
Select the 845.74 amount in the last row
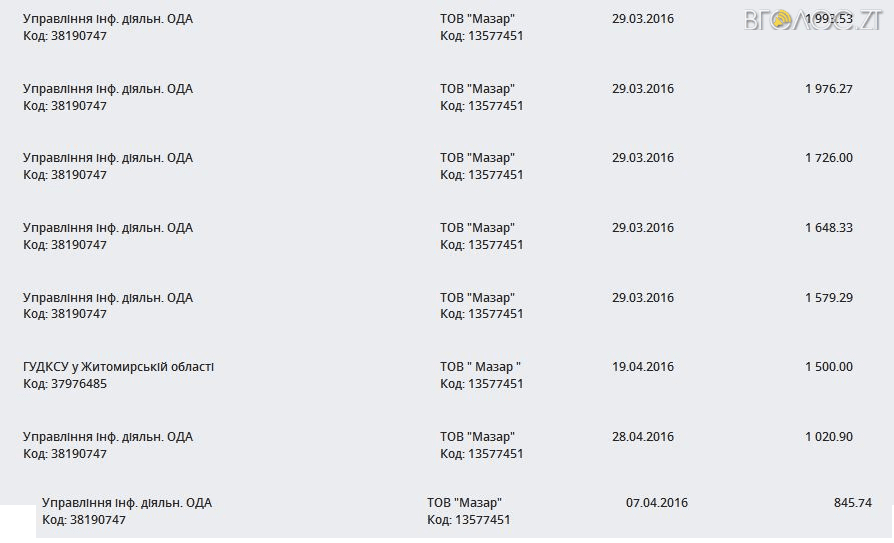pyautogui.click(x=852, y=503)
